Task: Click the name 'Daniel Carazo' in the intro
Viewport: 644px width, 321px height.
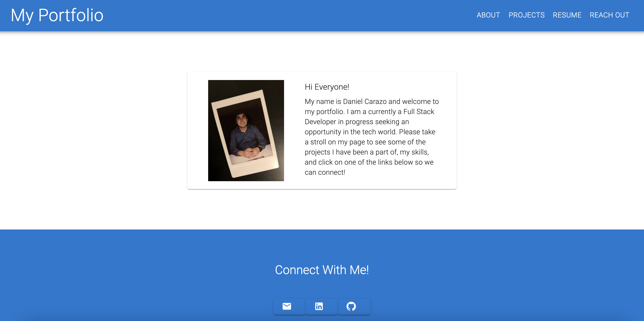Action: point(365,101)
